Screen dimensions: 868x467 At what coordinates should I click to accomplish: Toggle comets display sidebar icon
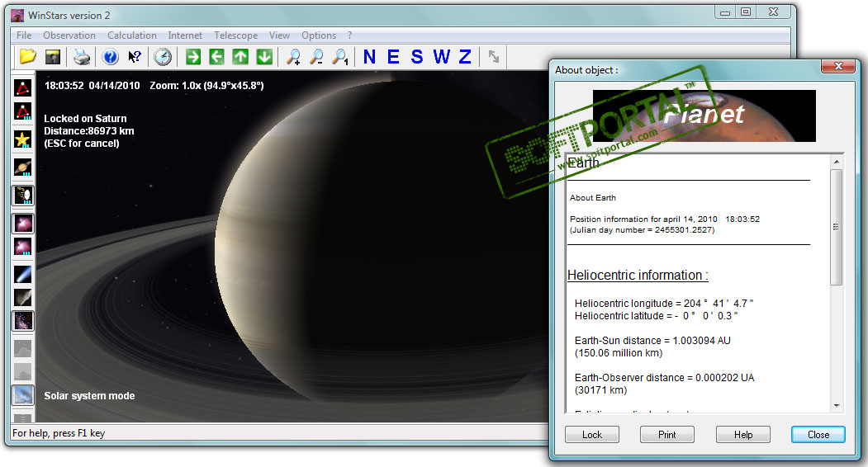22,275
